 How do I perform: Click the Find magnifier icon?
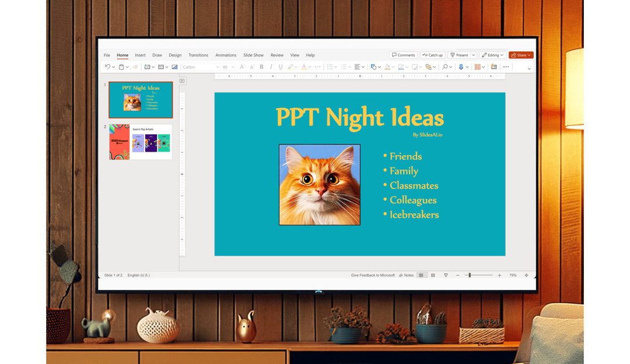(446, 66)
